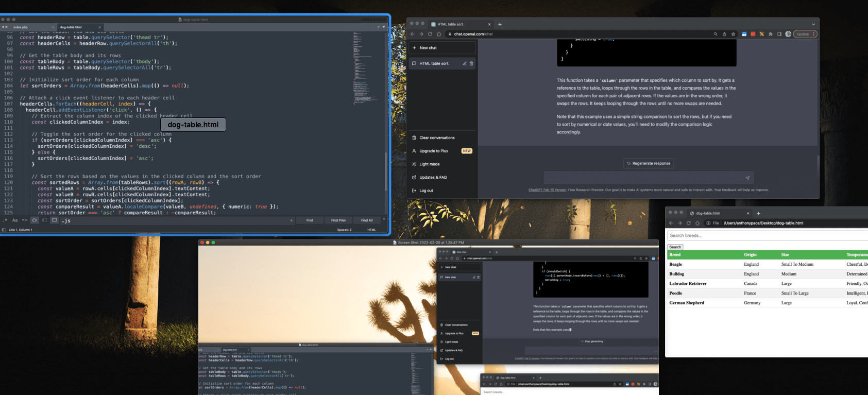Image resolution: width=868 pixels, height=395 pixels.
Task: Open the HTML syntax selector in Sublime
Action: [371, 230]
